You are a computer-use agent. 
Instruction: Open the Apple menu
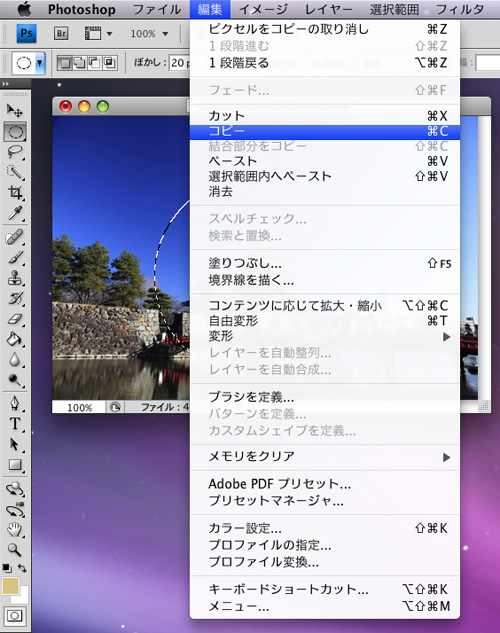[24, 9]
